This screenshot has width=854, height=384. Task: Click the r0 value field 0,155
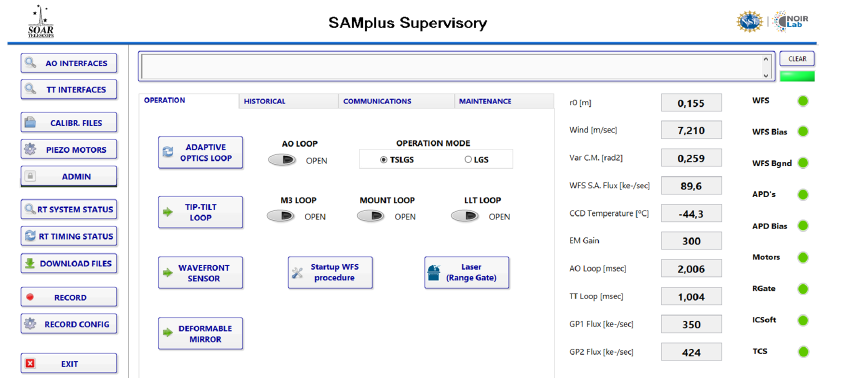point(691,102)
